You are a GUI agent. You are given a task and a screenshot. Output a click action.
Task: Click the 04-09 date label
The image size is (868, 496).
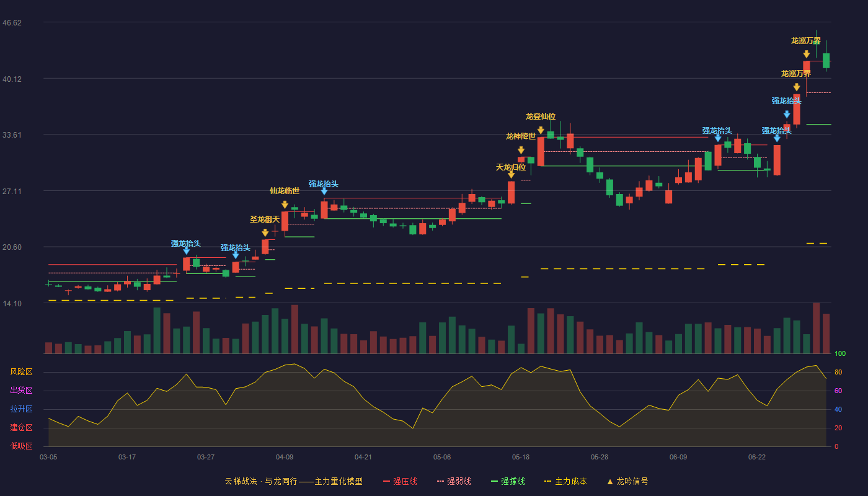pos(285,457)
